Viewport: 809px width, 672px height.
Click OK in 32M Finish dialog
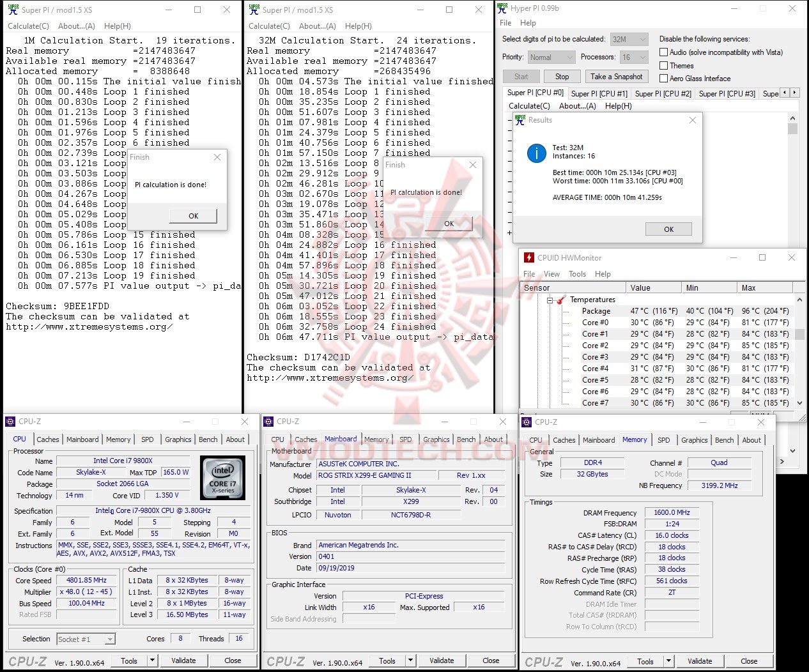click(449, 224)
